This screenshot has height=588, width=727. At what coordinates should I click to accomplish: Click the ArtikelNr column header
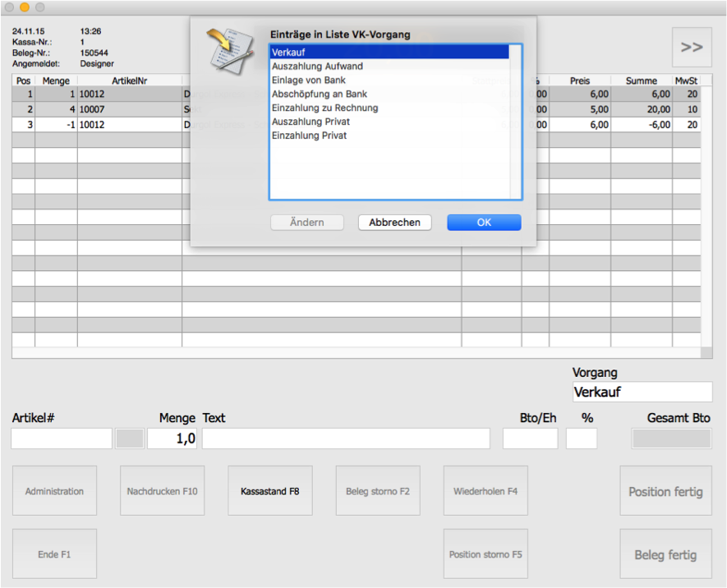click(x=129, y=80)
